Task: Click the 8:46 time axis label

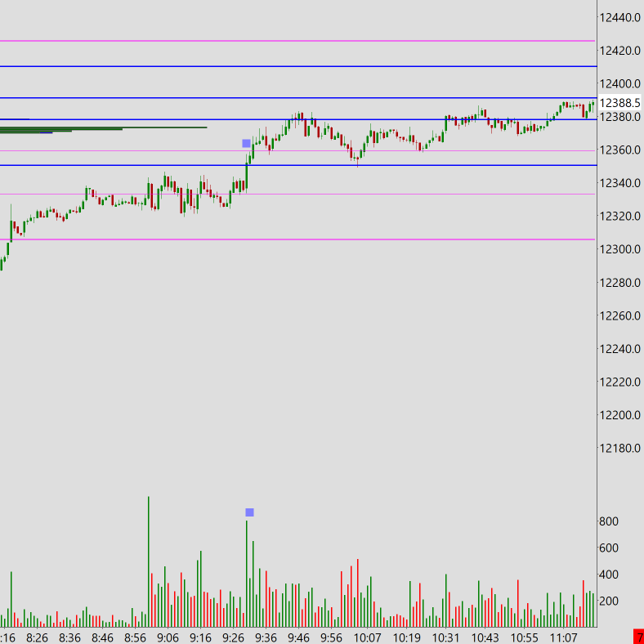Action: click(102, 637)
